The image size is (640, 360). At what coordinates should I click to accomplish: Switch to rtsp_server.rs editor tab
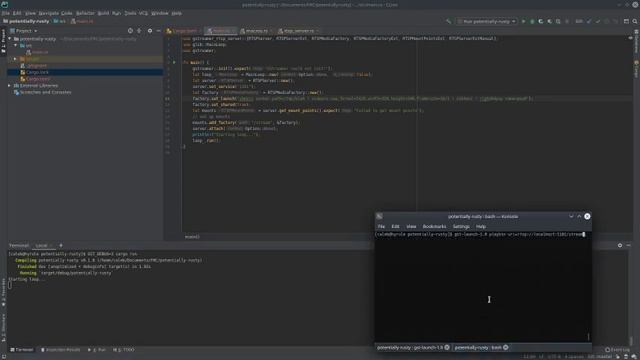click(299, 31)
